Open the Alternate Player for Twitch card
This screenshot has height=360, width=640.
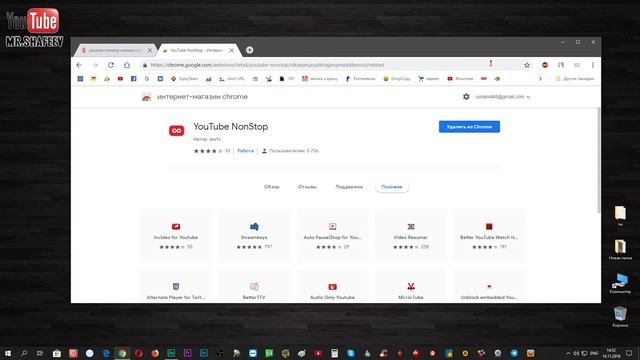click(176, 287)
